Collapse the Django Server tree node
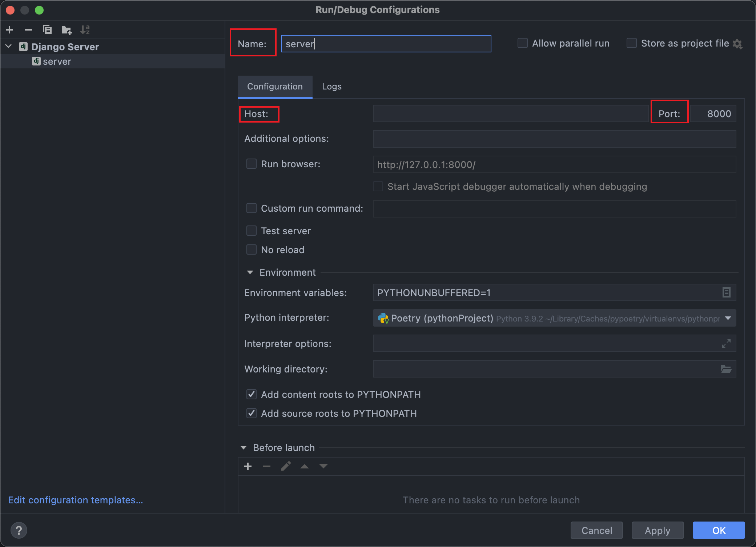This screenshot has width=756, height=547. (x=9, y=47)
